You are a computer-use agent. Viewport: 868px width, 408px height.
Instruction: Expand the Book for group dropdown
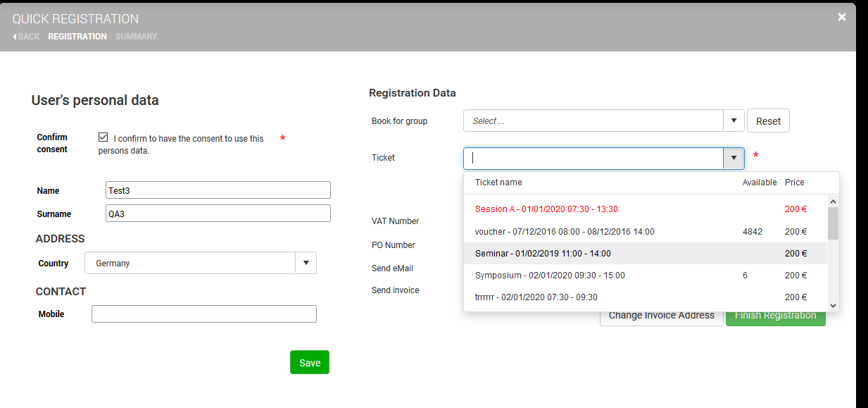(734, 120)
